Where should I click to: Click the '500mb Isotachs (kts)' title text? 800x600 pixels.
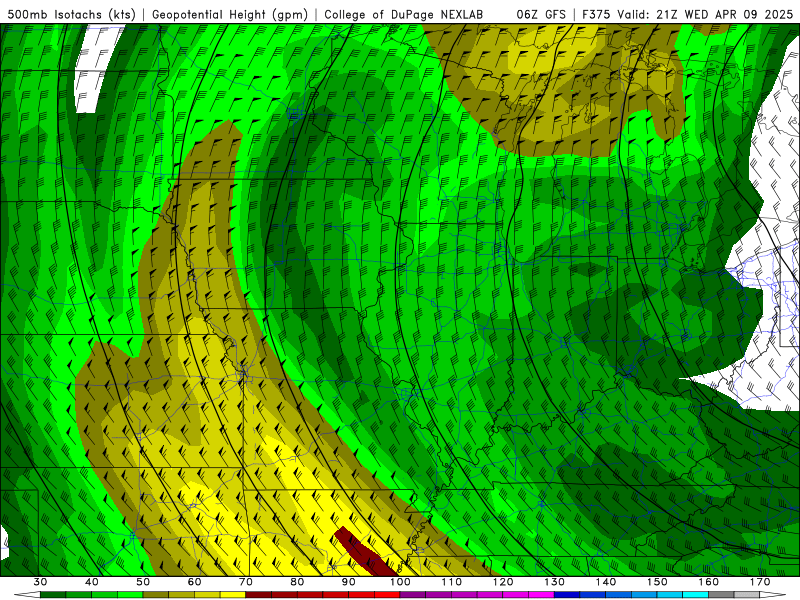pos(71,14)
